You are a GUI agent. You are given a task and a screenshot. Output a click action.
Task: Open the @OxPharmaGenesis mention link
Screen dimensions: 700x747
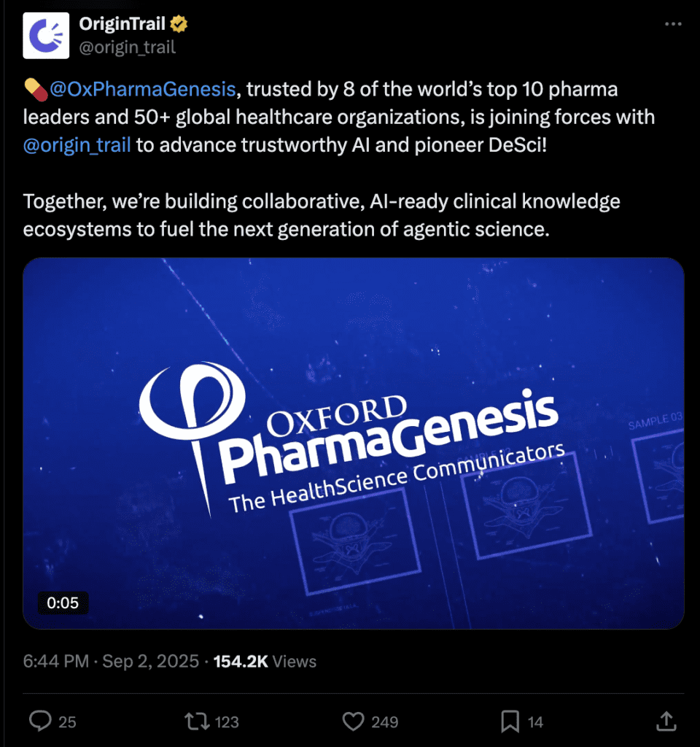click(x=142, y=90)
